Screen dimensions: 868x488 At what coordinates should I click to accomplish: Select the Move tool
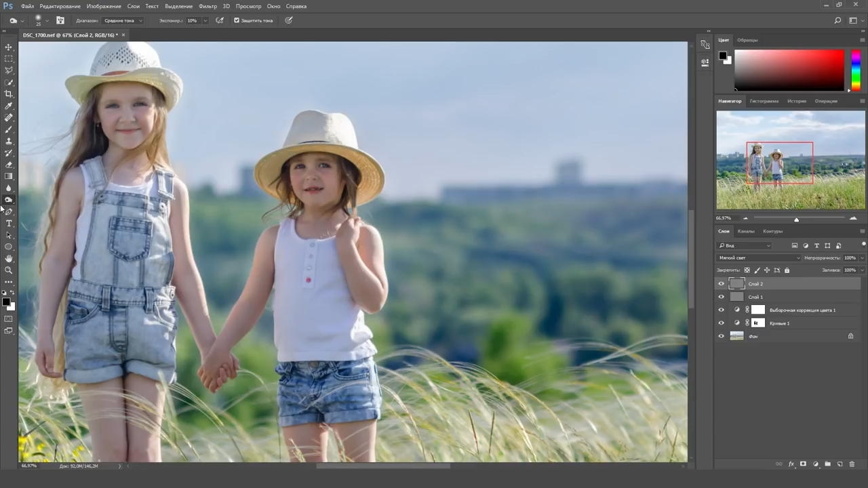[x=9, y=47]
